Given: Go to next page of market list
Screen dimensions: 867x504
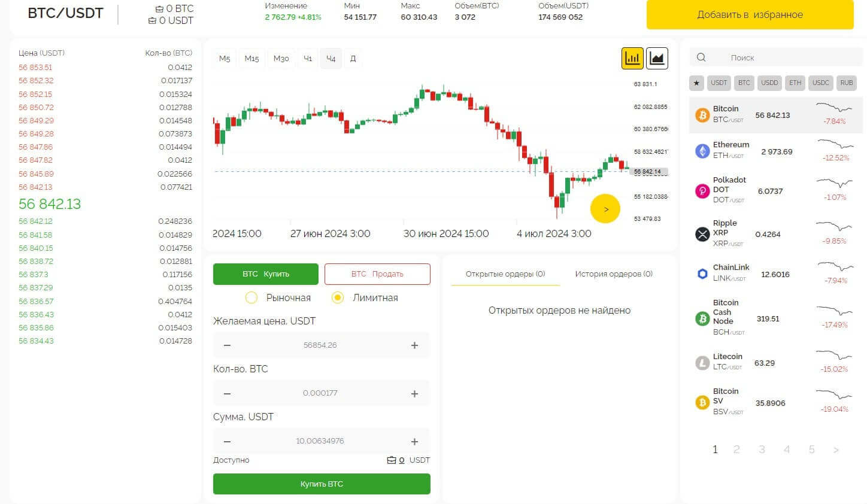Looking at the screenshot, I should (x=836, y=450).
